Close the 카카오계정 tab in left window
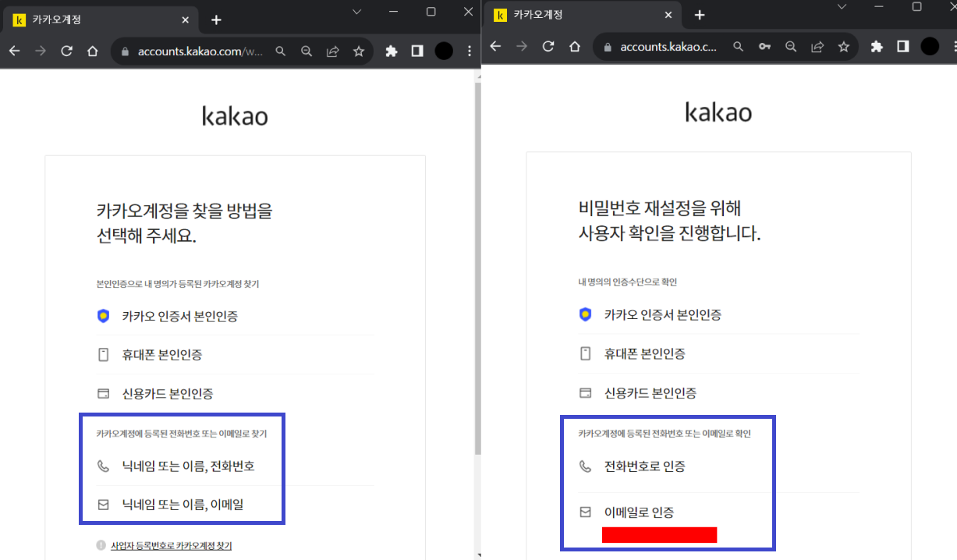The height and width of the screenshot is (560, 957). pos(186,19)
